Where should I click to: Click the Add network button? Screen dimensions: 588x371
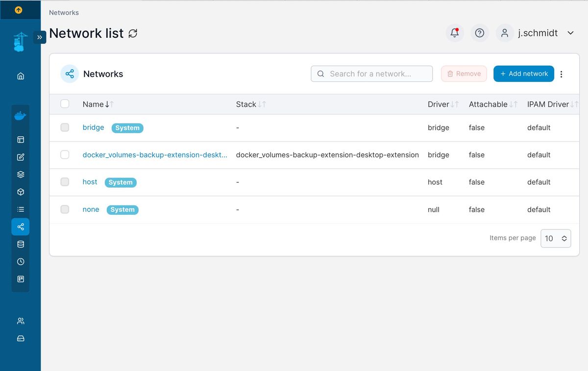[523, 74]
